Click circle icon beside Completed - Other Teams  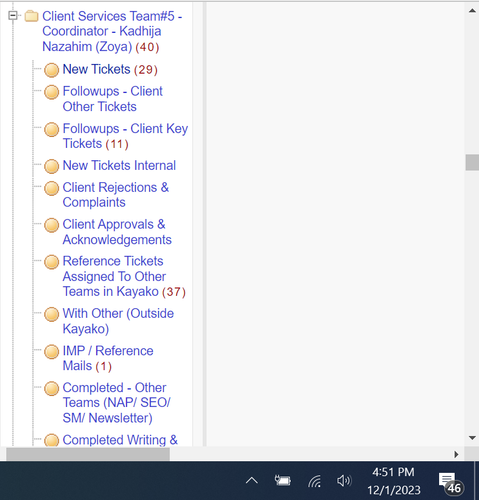tap(51, 389)
